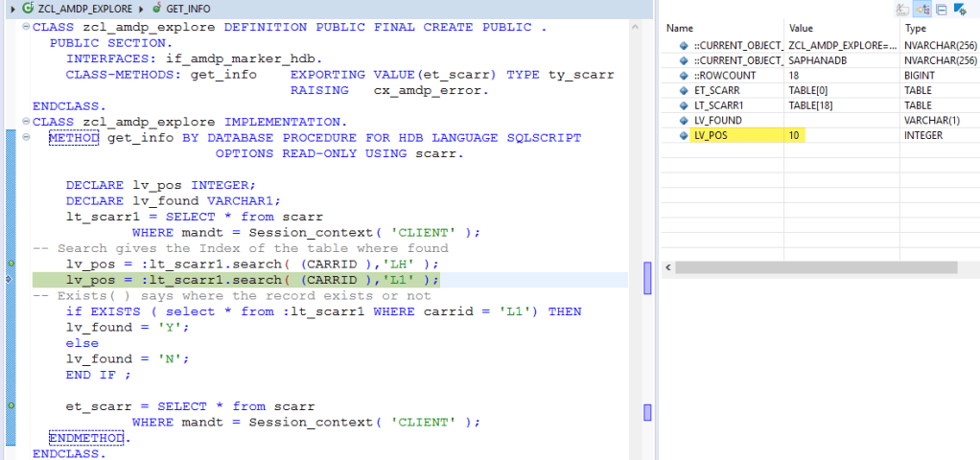Click the ZCL_AMDP_EXPLORE class icon in breadcrumb
980x460 pixels.
click(x=28, y=8)
